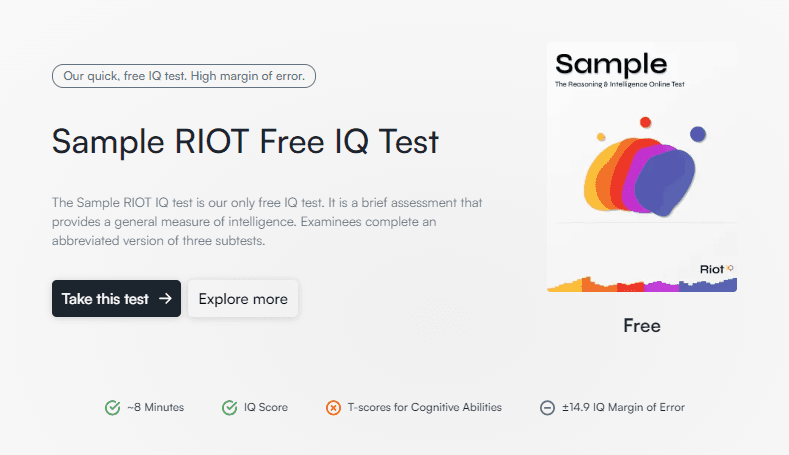Click the IQ Score feature label
789x455 pixels.
[266, 408]
